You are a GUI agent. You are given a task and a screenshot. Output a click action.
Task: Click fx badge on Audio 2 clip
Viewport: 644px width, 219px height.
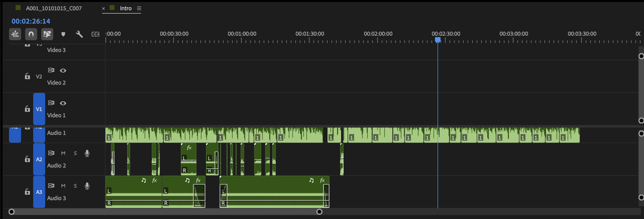tap(189, 148)
